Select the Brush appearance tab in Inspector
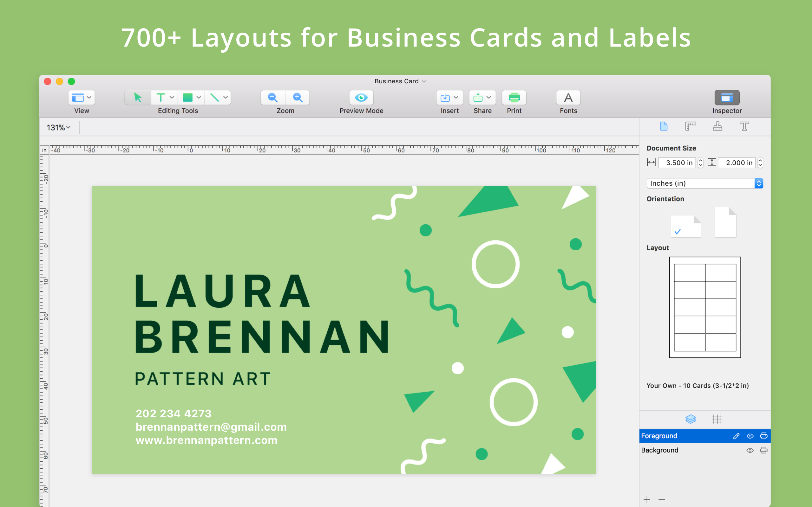This screenshot has width=812, height=507. tap(718, 126)
